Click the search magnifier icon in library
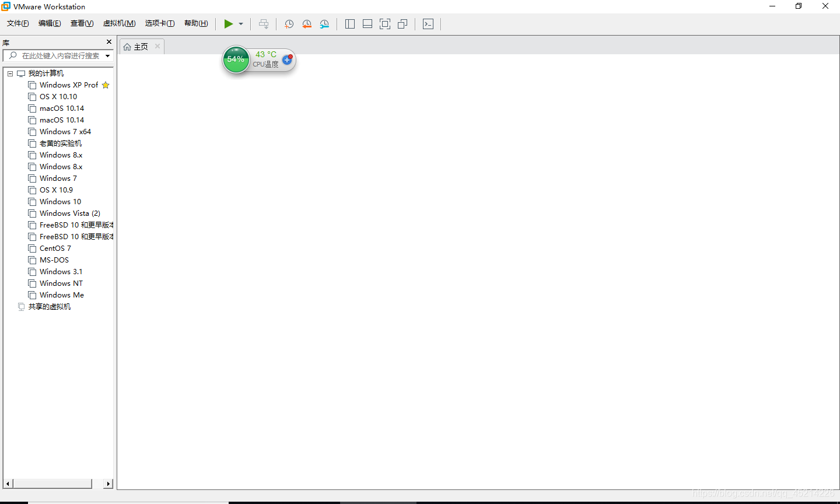This screenshot has width=840, height=504. tap(13, 55)
